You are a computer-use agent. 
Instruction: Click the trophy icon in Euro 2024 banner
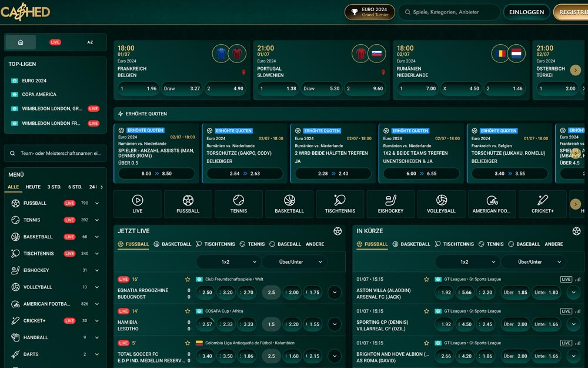point(355,12)
